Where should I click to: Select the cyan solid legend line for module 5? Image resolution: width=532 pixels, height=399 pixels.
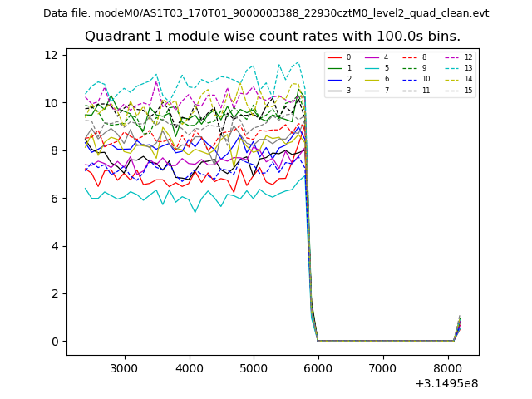371,68
